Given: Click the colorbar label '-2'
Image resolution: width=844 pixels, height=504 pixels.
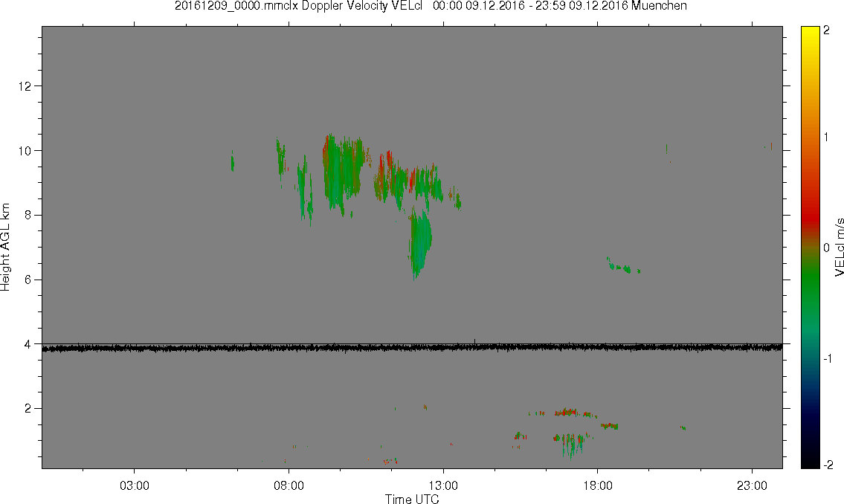Looking at the screenshot, I should (828, 464).
